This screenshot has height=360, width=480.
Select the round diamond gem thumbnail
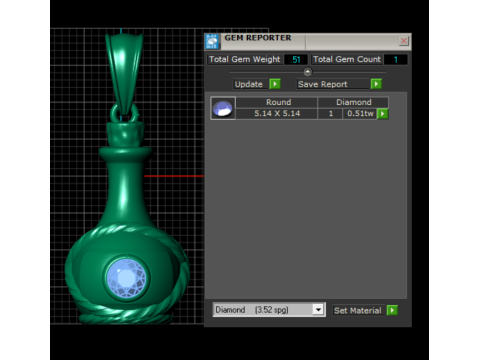(x=223, y=108)
